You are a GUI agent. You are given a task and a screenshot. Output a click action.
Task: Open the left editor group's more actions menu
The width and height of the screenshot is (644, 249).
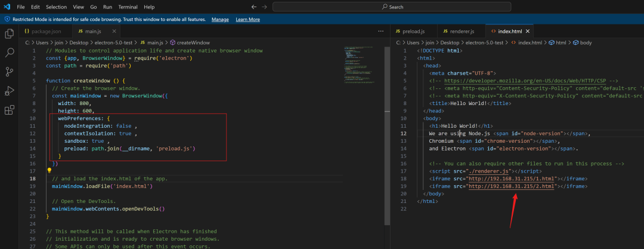coord(380,31)
